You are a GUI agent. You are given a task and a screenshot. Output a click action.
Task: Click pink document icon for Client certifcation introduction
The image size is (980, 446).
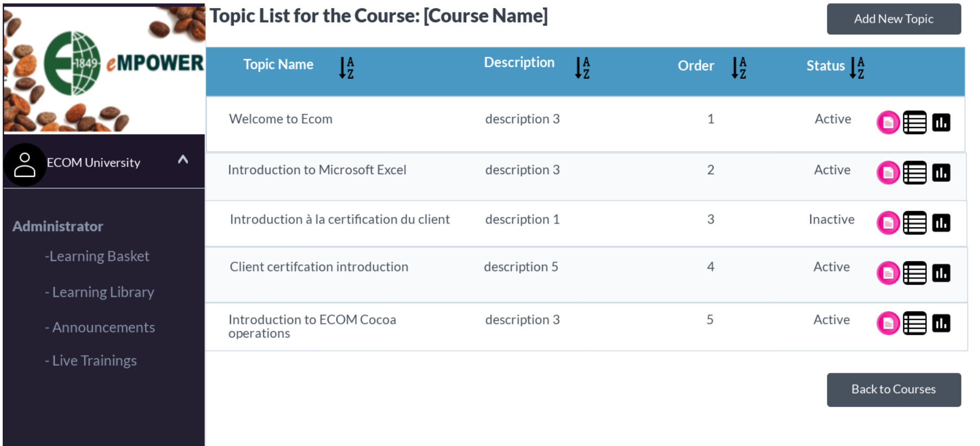click(x=888, y=273)
